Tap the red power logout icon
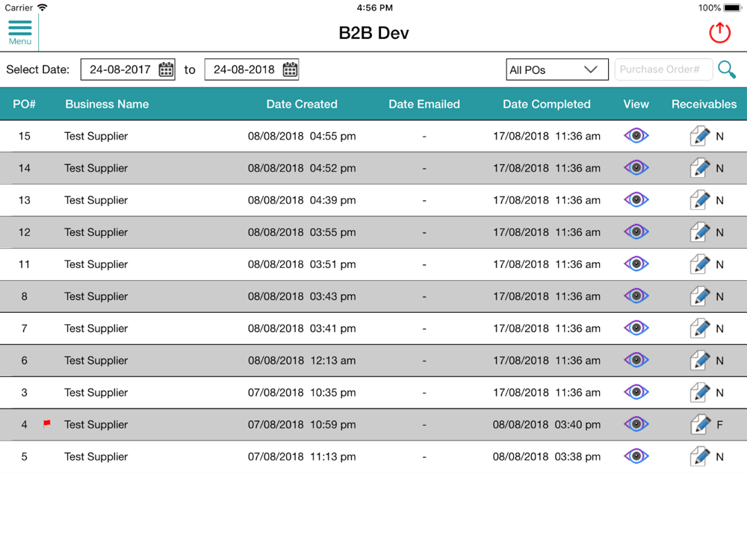The height and width of the screenshot is (560, 747). point(719,33)
